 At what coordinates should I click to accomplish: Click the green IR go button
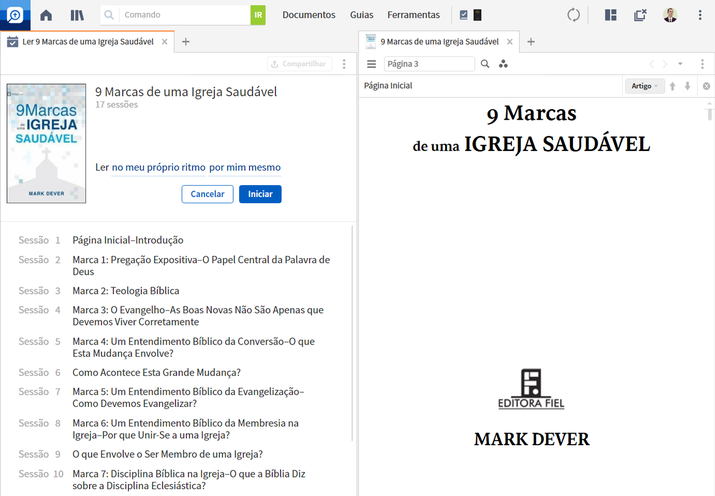click(x=258, y=15)
